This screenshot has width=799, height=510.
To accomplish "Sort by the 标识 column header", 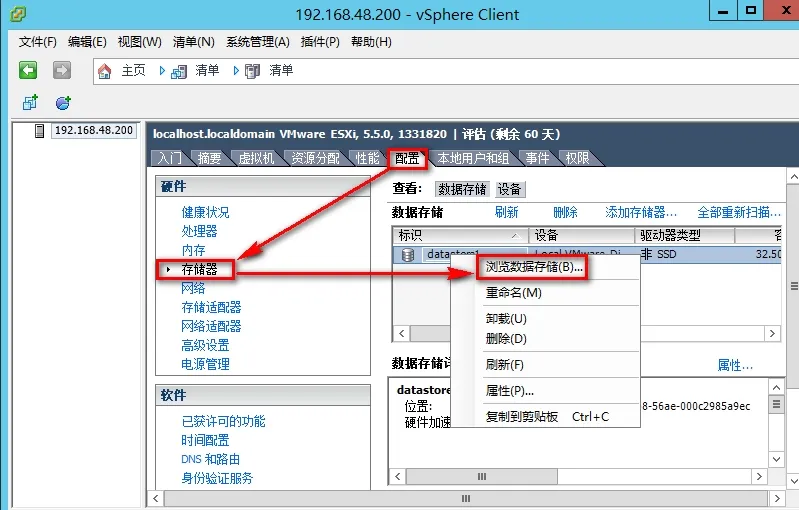I will [x=461, y=235].
